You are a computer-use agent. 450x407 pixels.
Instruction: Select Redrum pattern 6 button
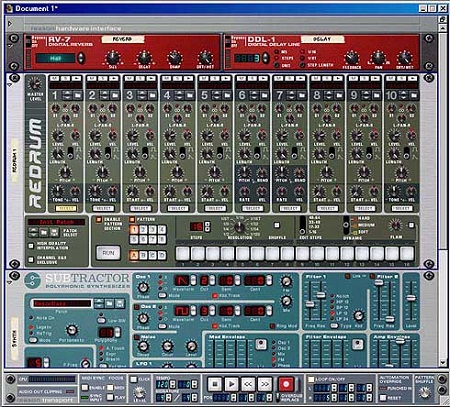click(143, 239)
